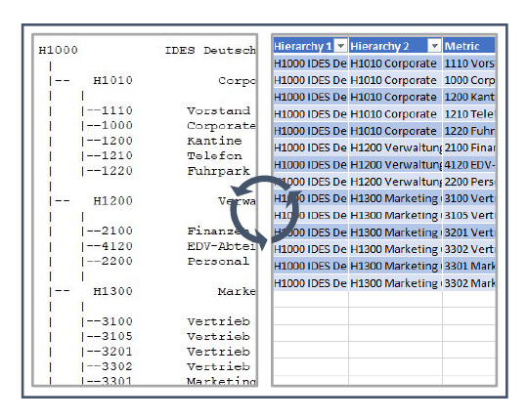Select the 4120 EDV-Abteilung tree row
Viewport: 528px width, 420px height.
click(168, 246)
